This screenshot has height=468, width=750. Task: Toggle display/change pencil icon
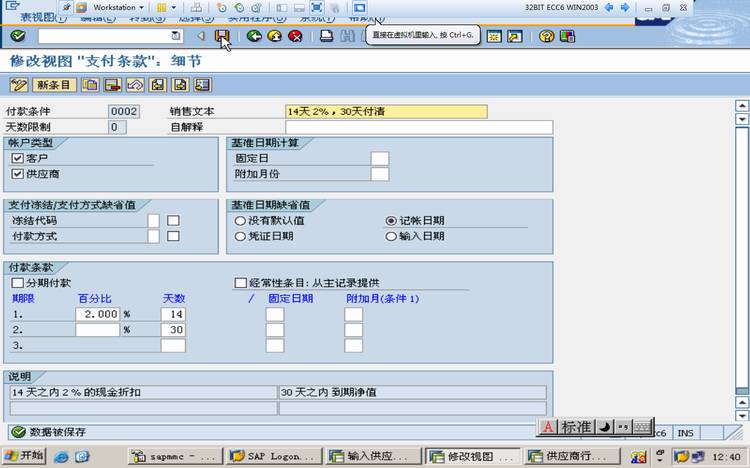[19, 85]
